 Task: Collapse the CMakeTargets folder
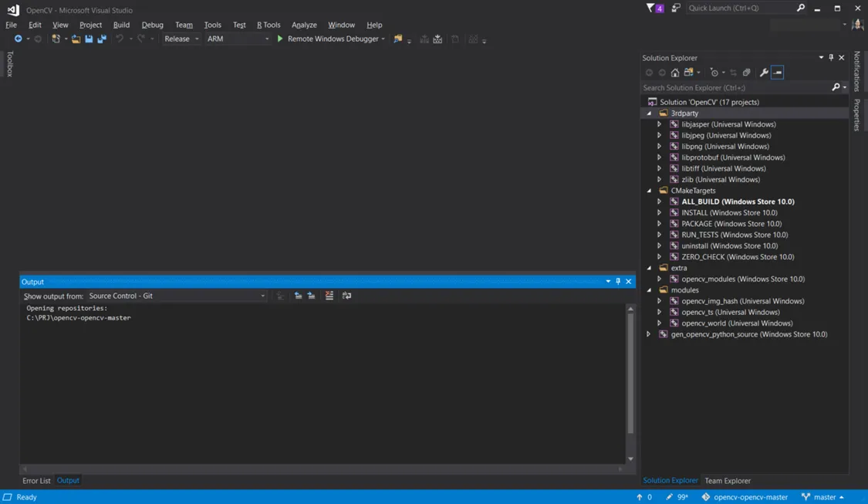pyautogui.click(x=650, y=191)
